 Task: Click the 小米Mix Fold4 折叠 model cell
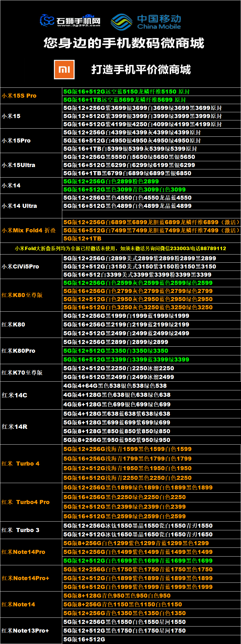click(31, 230)
